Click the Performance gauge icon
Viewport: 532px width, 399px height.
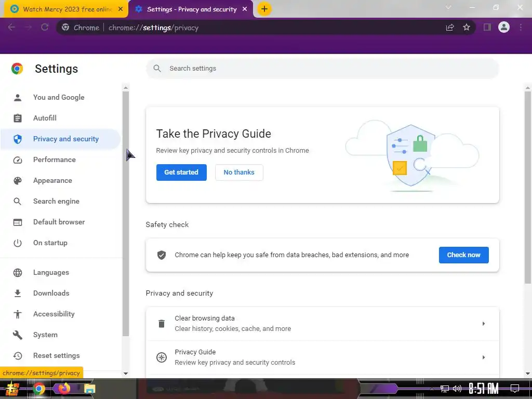18,160
